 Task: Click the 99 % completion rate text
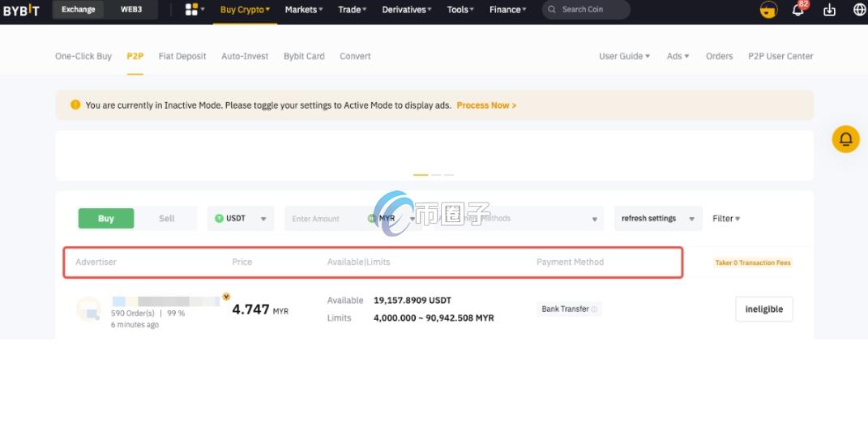[x=176, y=313]
